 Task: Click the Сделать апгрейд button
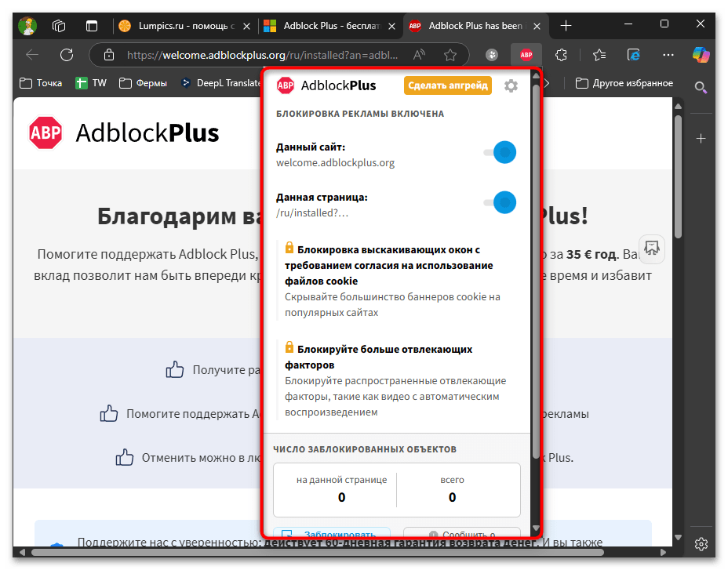coord(448,85)
